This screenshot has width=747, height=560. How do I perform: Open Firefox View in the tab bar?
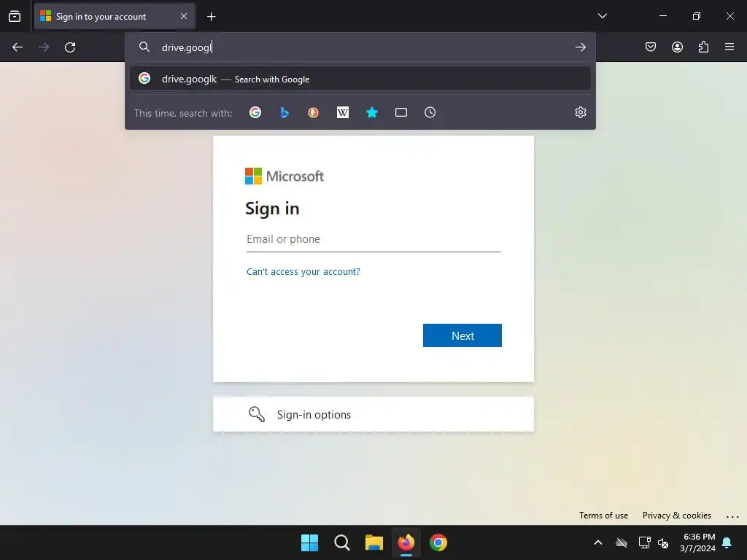pos(15,16)
